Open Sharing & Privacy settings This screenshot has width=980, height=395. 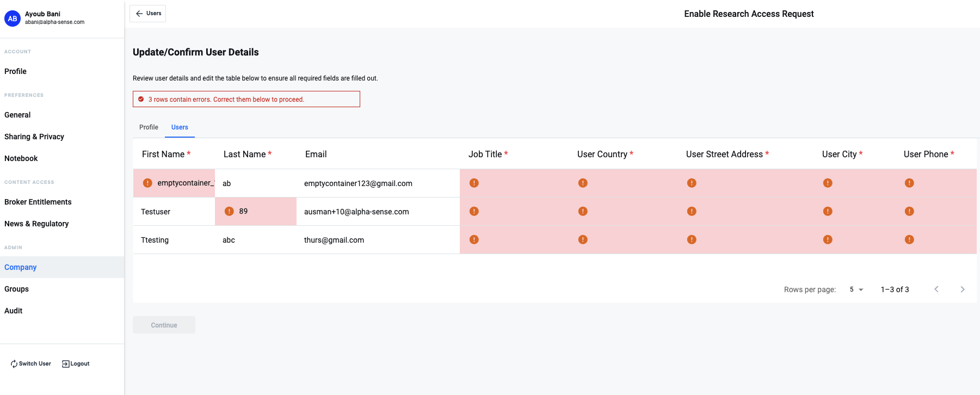coord(62,137)
